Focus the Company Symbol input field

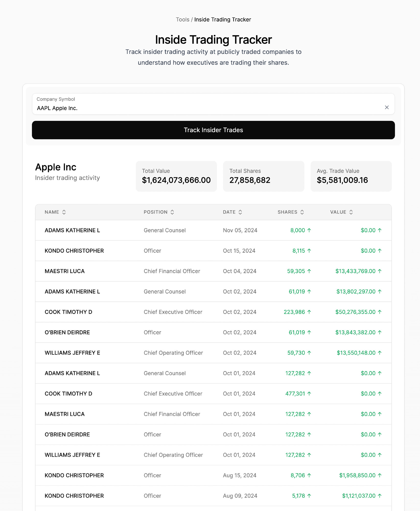pyautogui.click(x=213, y=104)
